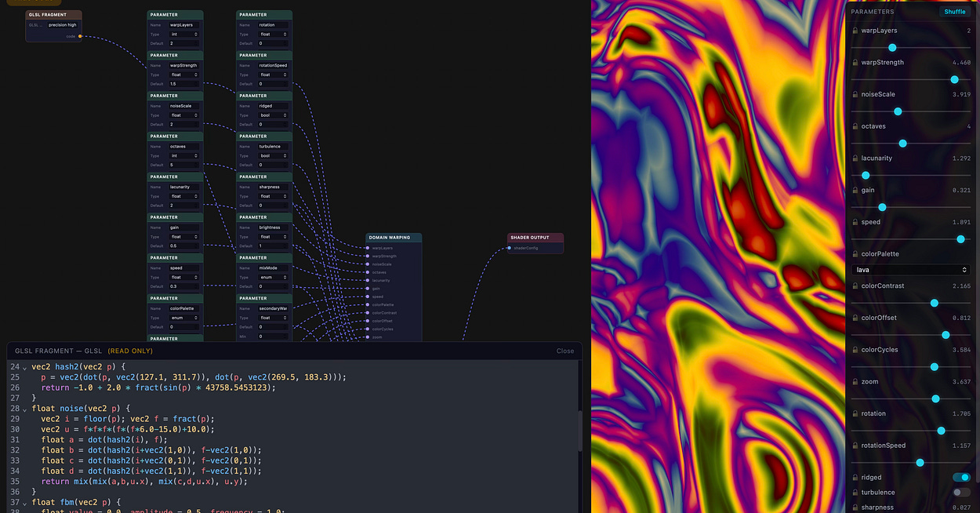Screen dimensions: 980x513
Task: Click the lock icon beside warpStrength slider label
Action: [855, 63]
